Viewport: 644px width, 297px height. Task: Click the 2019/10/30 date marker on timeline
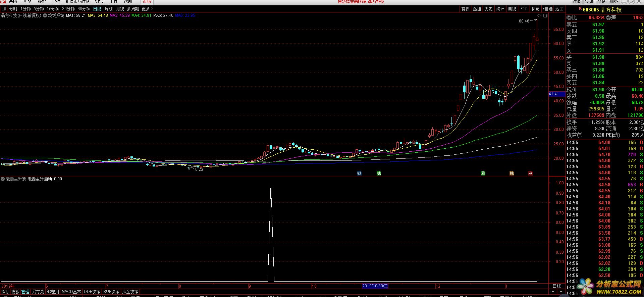click(375, 286)
